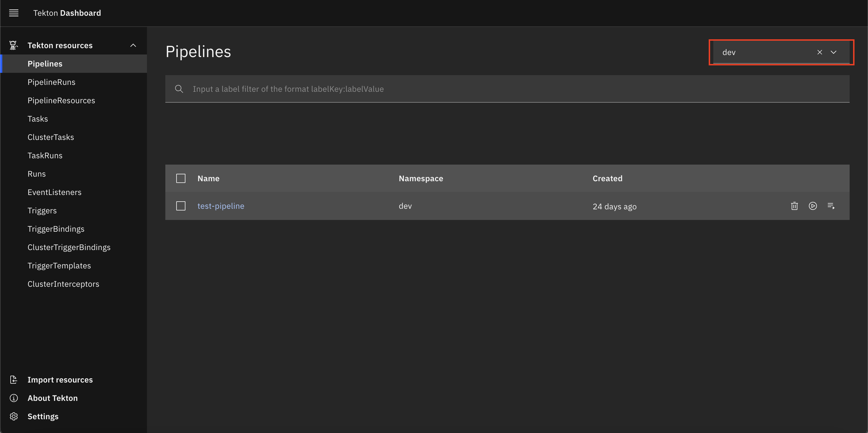Screen dimensions: 868x433
Task: Click the Settings gear icon
Action: [x=13, y=416]
